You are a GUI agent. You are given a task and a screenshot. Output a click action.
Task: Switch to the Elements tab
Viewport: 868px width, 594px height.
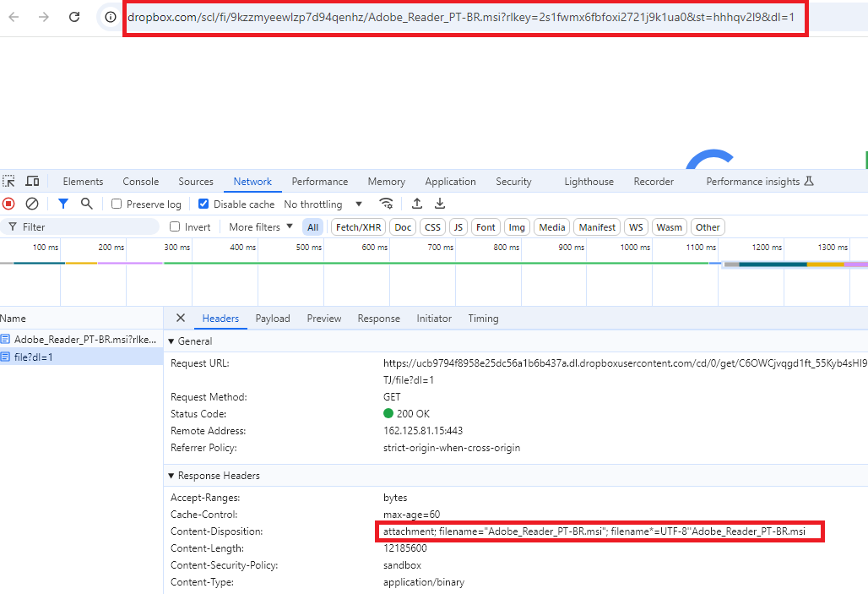(83, 181)
